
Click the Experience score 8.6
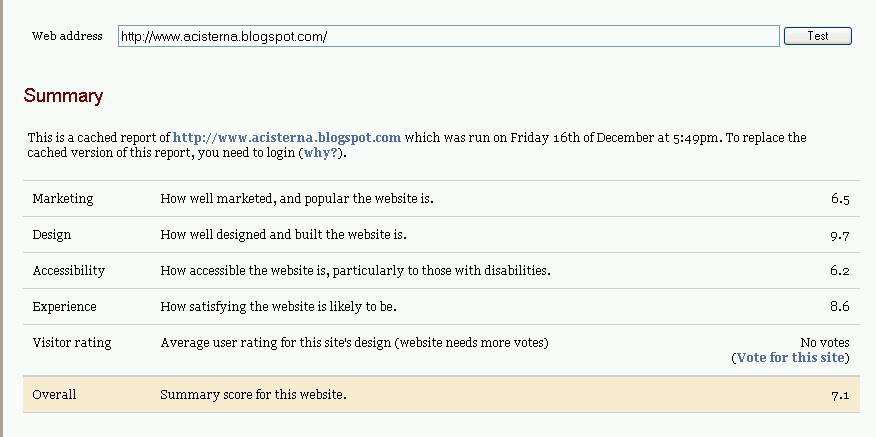pos(840,307)
